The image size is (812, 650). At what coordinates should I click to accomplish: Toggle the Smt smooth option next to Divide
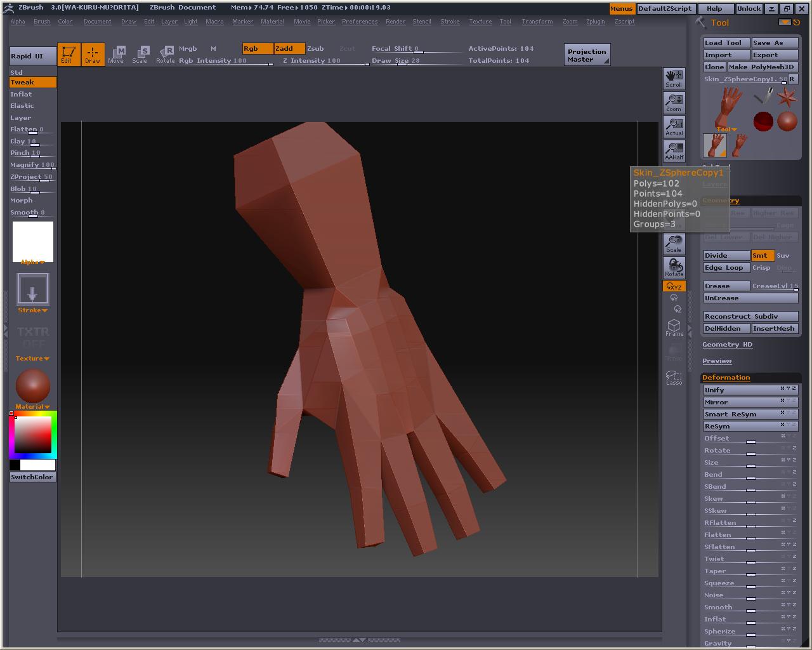tap(763, 255)
